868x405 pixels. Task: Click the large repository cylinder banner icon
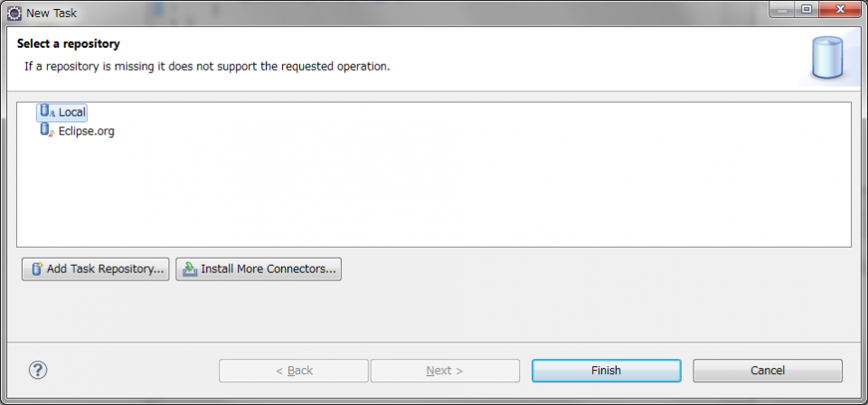827,57
